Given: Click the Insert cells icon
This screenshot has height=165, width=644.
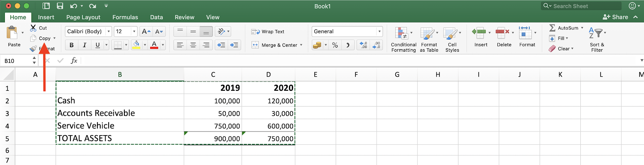Looking at the screenshot, I should 479,32.
